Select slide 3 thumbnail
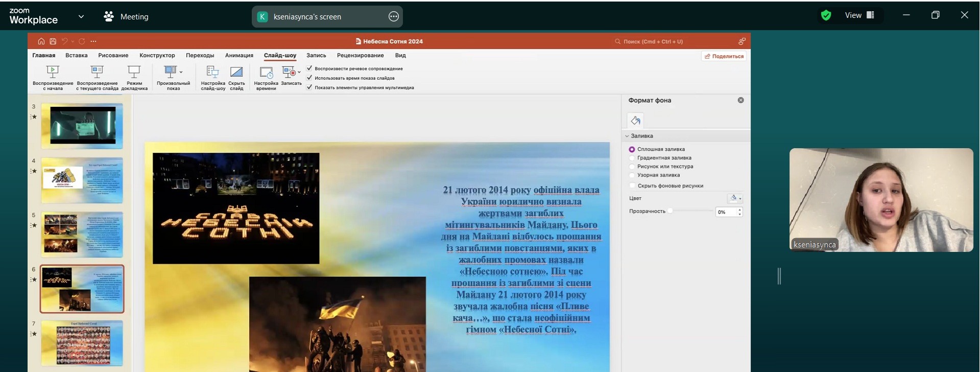 (82, 125)
